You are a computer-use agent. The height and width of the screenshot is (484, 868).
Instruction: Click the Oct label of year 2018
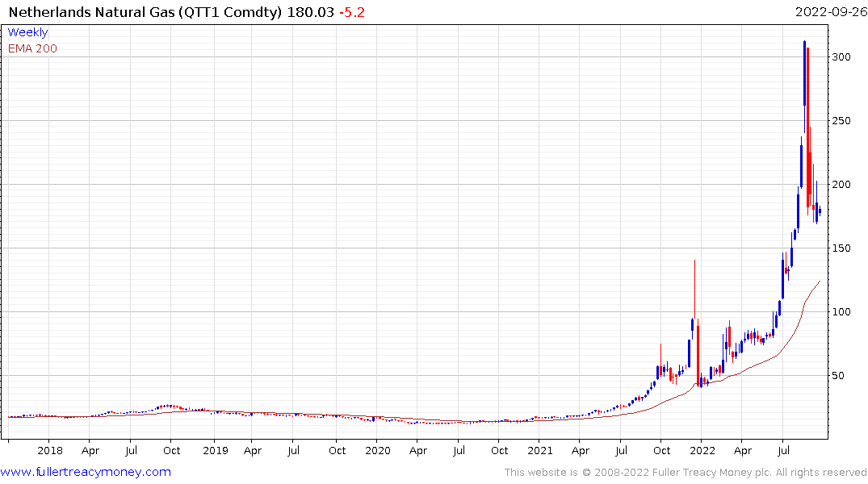[x=172, y=450]
